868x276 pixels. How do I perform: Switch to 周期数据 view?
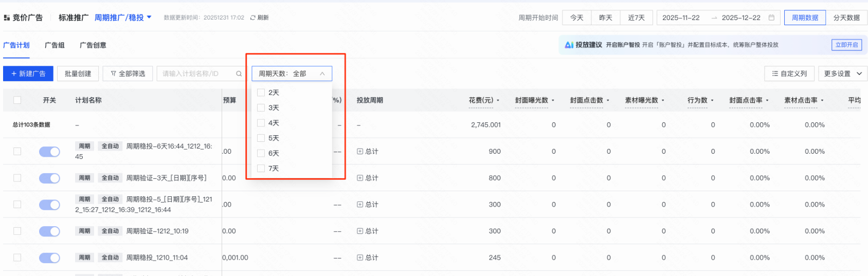805,17
